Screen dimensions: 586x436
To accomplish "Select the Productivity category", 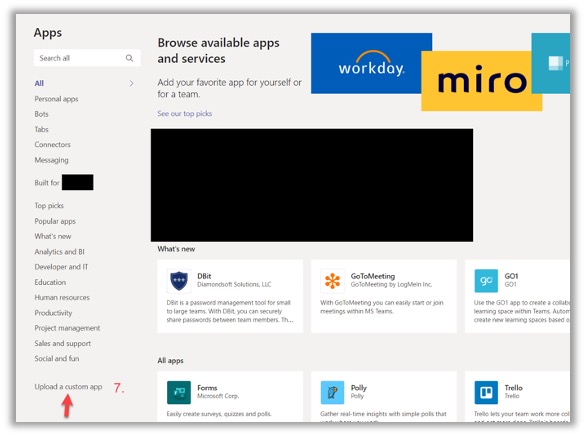I will coord(53,313).
